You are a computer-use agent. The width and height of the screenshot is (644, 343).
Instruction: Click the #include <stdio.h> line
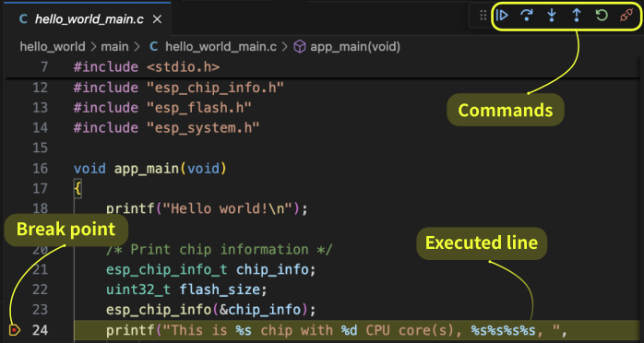coord(147,67)
